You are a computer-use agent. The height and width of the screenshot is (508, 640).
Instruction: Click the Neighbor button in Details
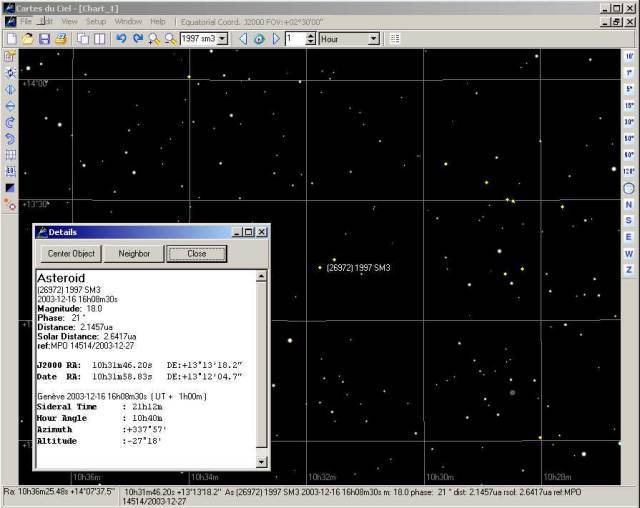tap(134, 253)
